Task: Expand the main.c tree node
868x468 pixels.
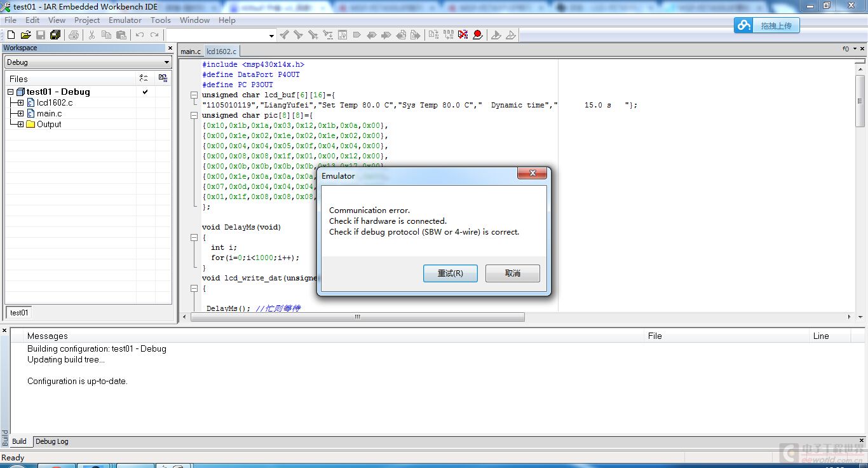Action: click(x=20, y=113)
